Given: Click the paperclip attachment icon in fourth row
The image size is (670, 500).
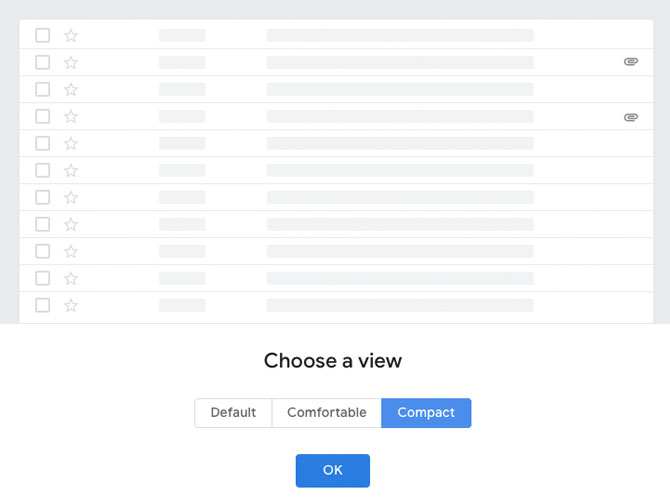Looking at the screenshot, I should (631, 117).
